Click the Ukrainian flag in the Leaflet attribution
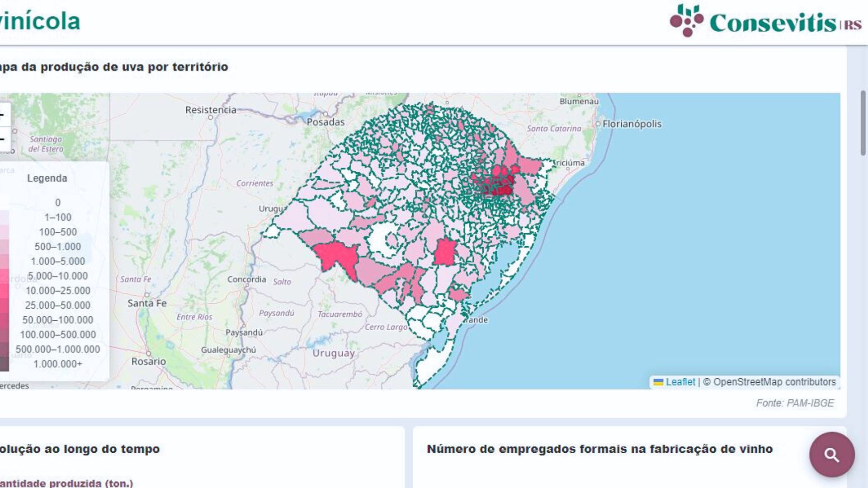The image size is (868, 488). point(658,382)
